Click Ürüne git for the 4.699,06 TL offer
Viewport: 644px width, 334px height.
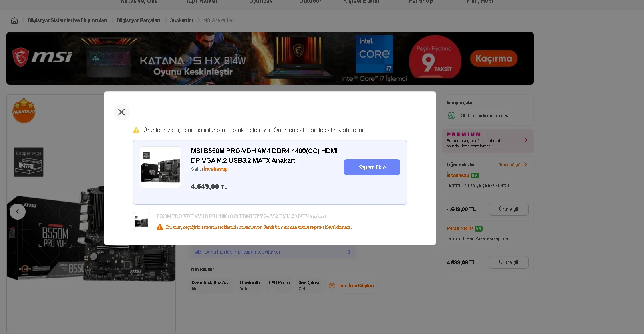click(x=509, y=262)
